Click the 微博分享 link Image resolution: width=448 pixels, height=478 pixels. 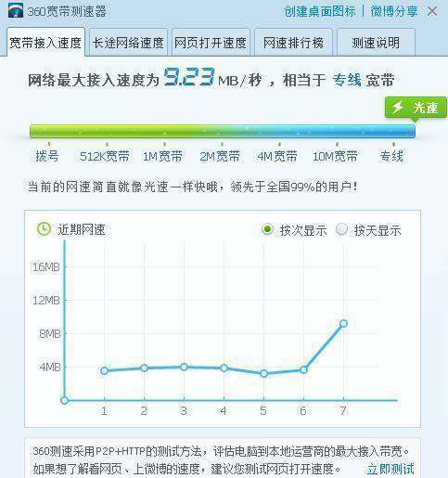tap(394, 11)
